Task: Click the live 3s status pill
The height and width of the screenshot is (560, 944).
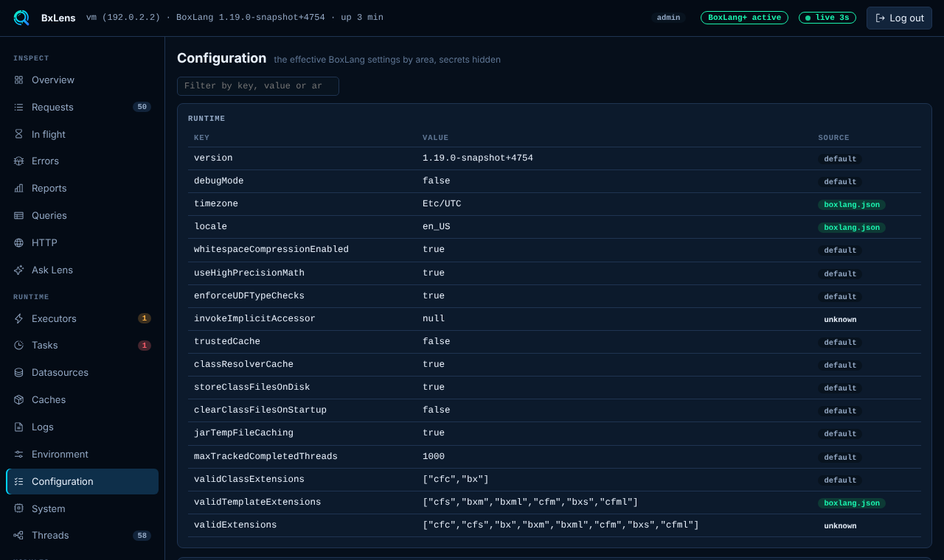Action: 827,18
